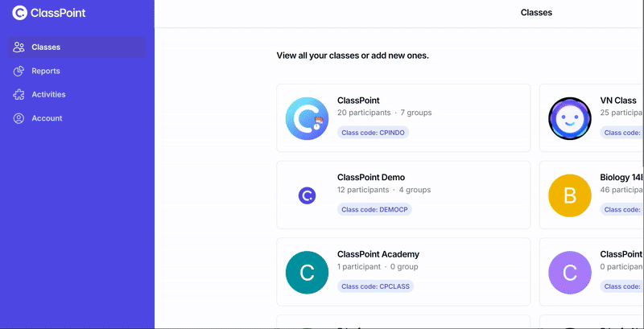Click the class code CPINDO badge

point(374,133)
